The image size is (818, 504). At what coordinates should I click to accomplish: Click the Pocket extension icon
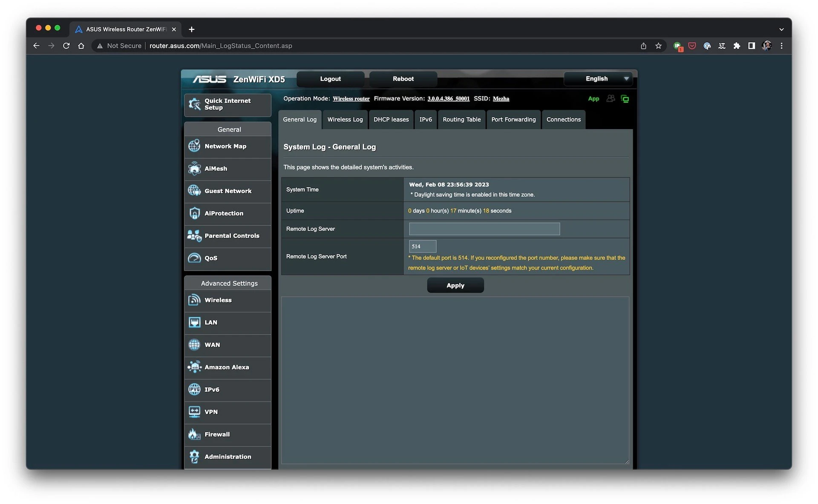(692, 46)
